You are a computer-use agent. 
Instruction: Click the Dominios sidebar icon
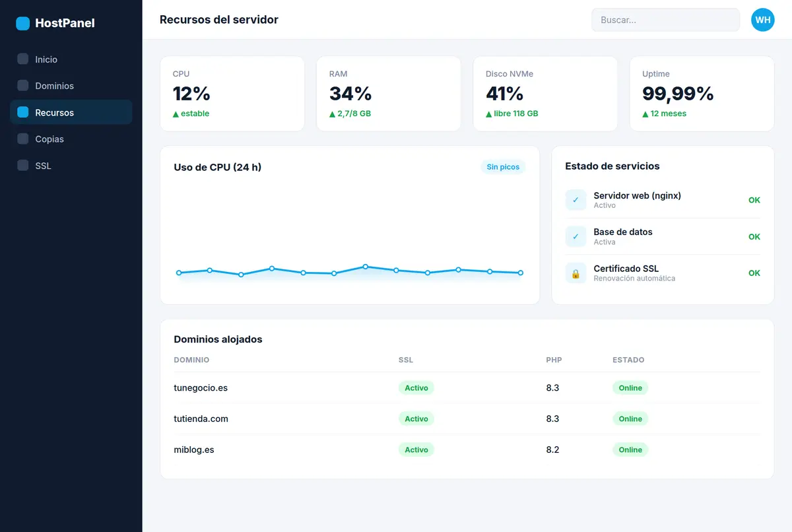click(x=23, y=86)
